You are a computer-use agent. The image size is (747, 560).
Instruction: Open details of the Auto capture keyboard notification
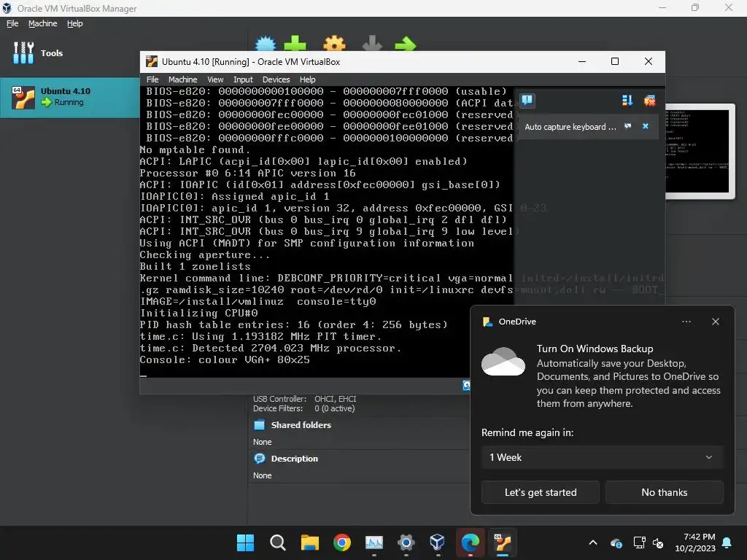(x=628, y=126)
